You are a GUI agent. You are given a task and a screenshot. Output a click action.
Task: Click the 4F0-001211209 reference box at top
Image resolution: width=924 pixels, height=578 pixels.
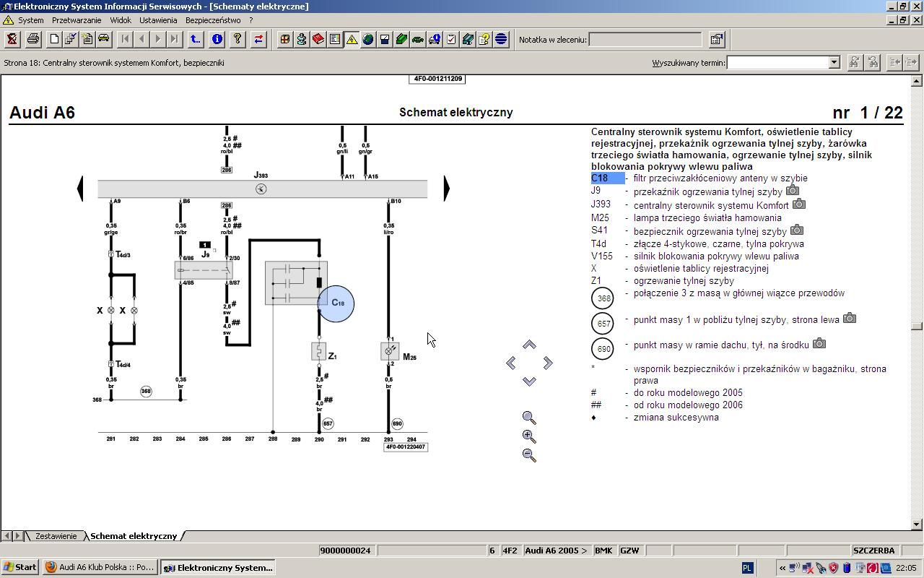[437, 79]
